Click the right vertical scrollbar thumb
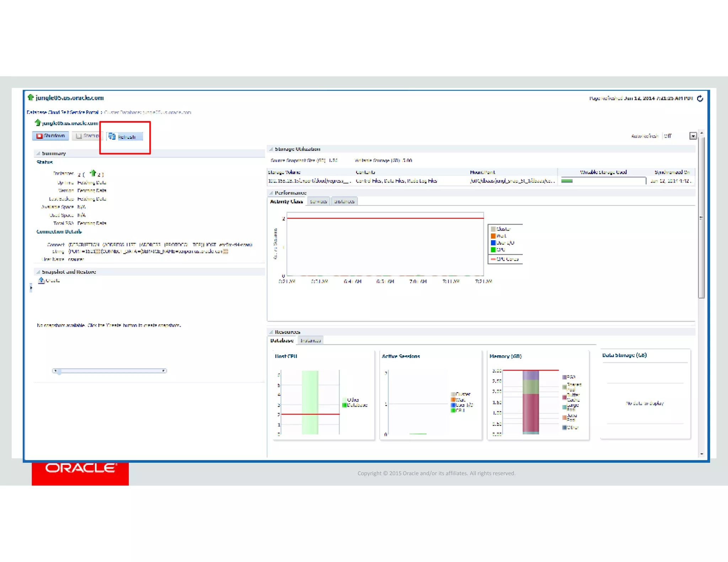Image resolution: width=728 pixels, height=562 pixels. pyautogui.click(x=701, y=217)
